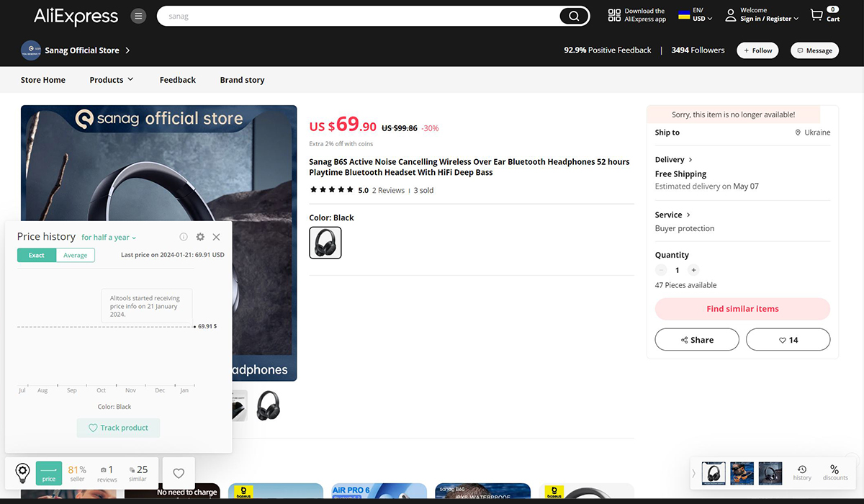
Task: Open the hamburger categories menu
Action: (x=139, y=16)
